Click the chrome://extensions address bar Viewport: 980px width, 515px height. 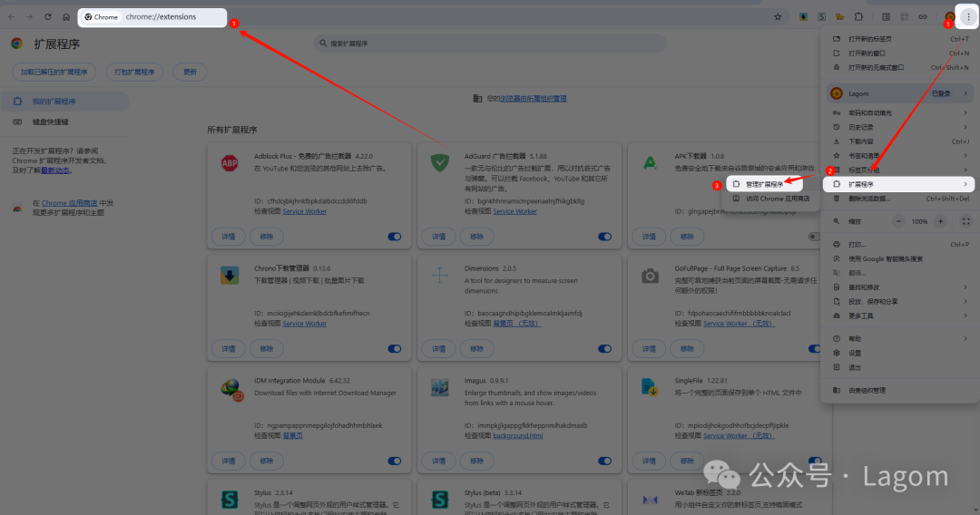(x=152, y=17)
